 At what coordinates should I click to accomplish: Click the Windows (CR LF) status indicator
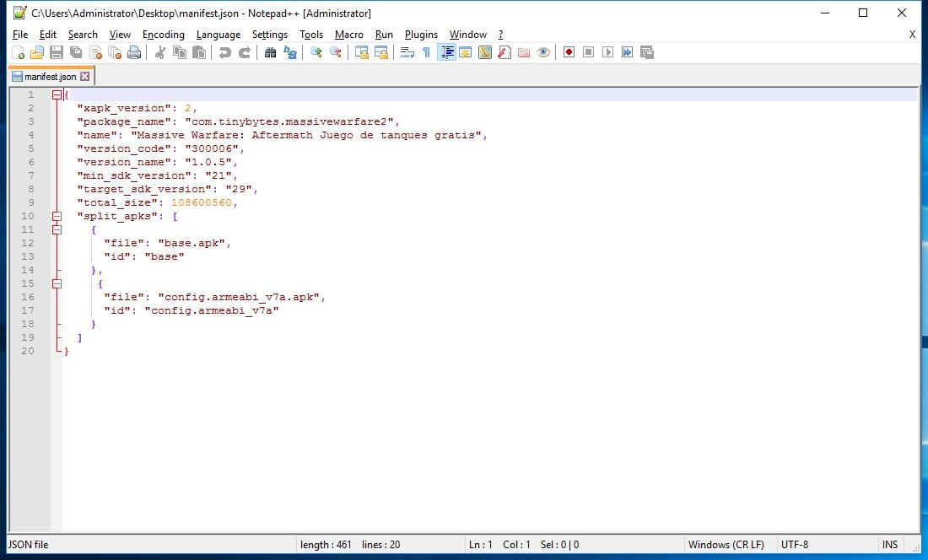click(x=727, y=544)
